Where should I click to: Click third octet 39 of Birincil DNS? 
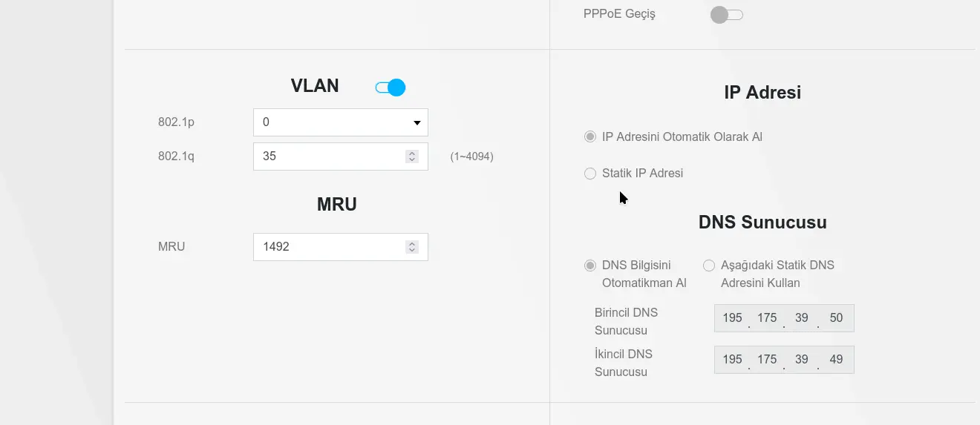(x=801, y=317)
